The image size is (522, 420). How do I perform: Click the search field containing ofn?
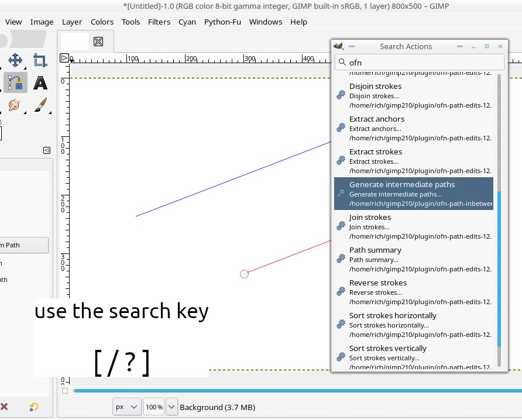click(x=420, y=63)
